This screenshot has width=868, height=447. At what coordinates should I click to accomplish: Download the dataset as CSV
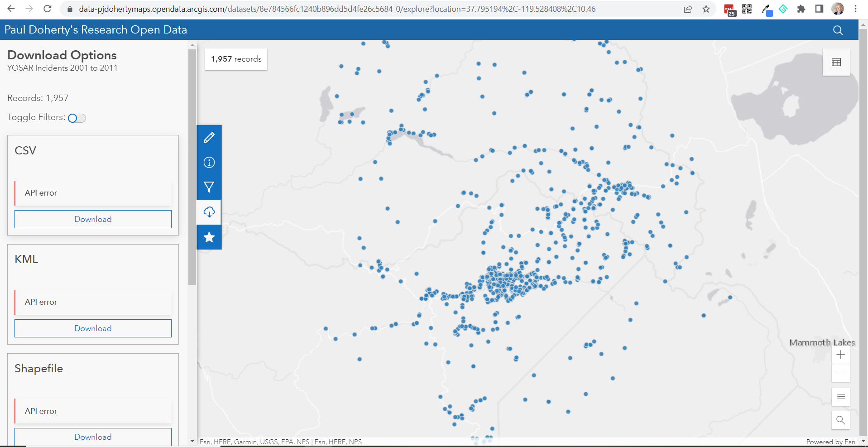point(93,219)
